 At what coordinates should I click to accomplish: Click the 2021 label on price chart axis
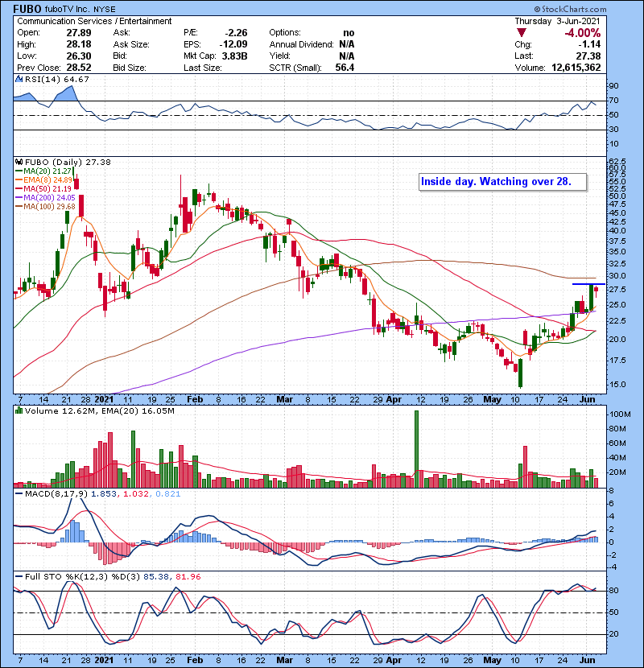point(104,400)
